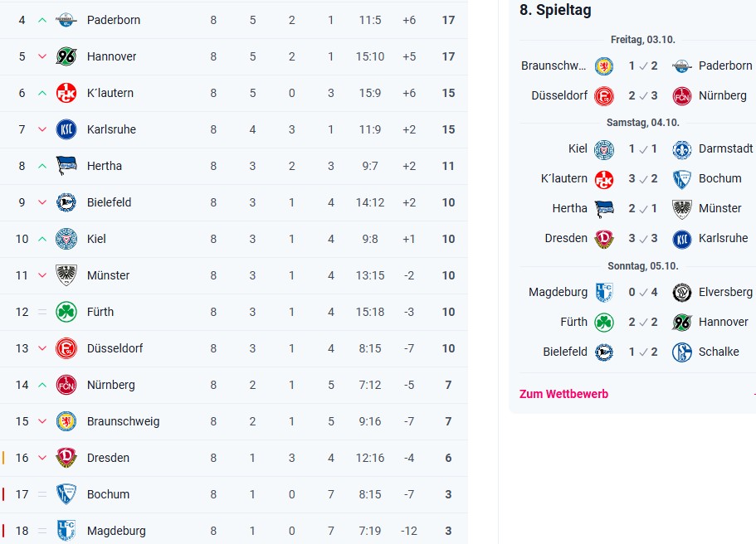The width and height of the screenshot is (756, 544).
Task: Click Hertha's flag crest in league table
Action: tap(66, 166)
